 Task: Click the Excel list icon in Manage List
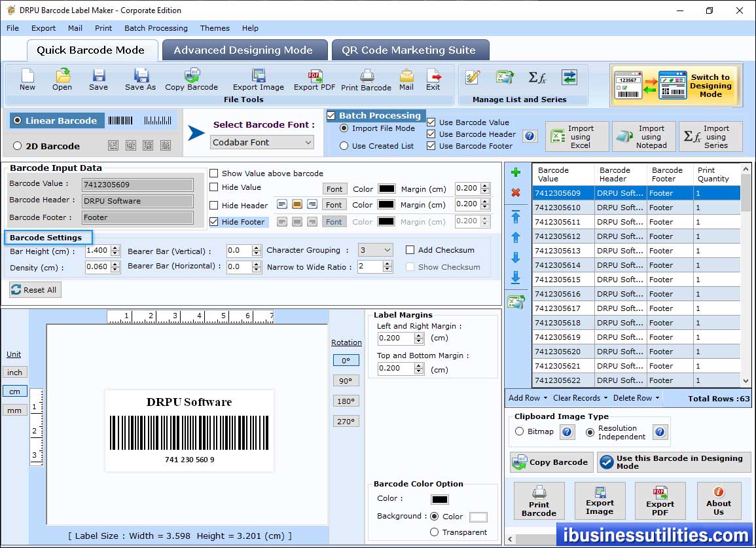click(x=505, y=77)
